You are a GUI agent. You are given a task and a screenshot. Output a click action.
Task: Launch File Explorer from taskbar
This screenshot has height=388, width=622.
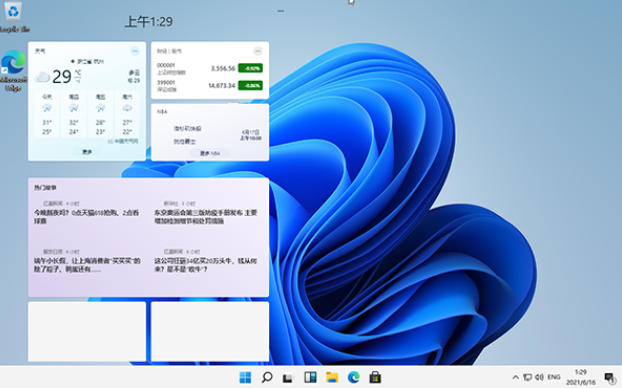[332, 377]
